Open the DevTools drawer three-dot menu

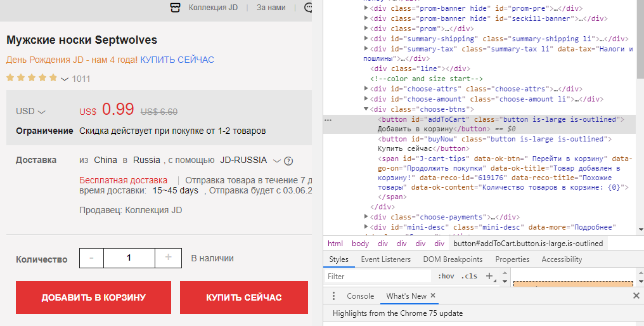tap(333, 296)
